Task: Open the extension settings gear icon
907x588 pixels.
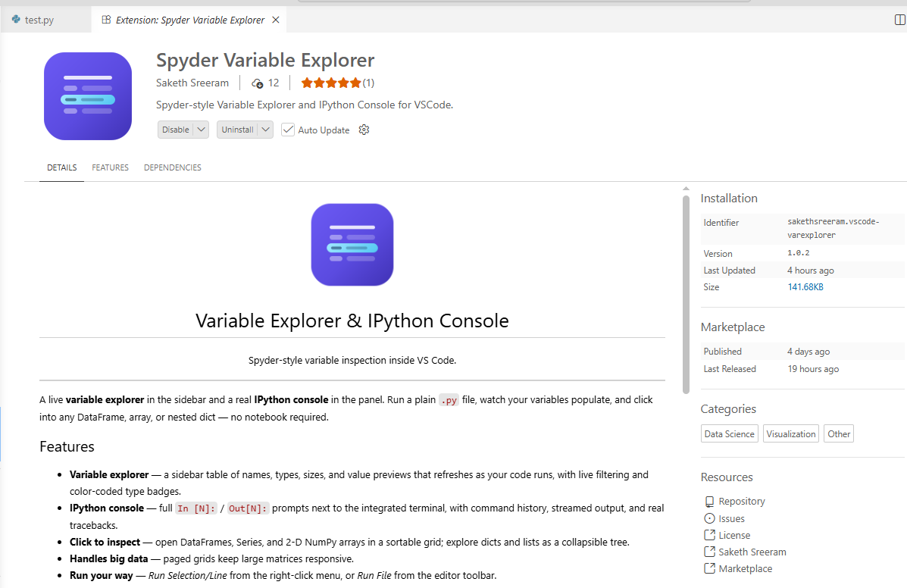Action: click(364, 130)
